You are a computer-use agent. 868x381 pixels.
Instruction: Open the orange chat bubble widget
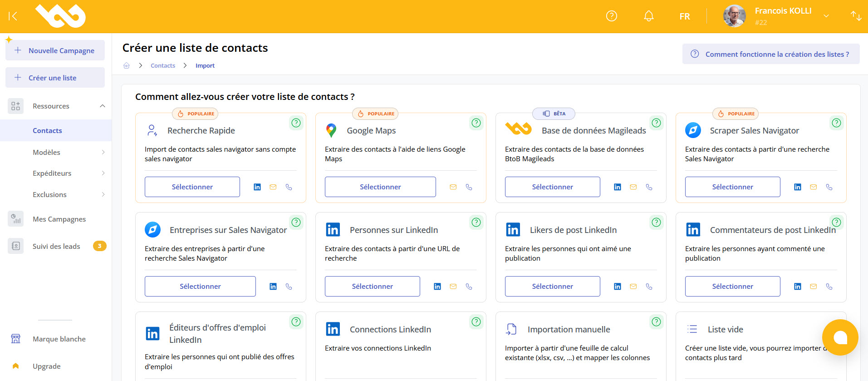[x=840, y=337]
